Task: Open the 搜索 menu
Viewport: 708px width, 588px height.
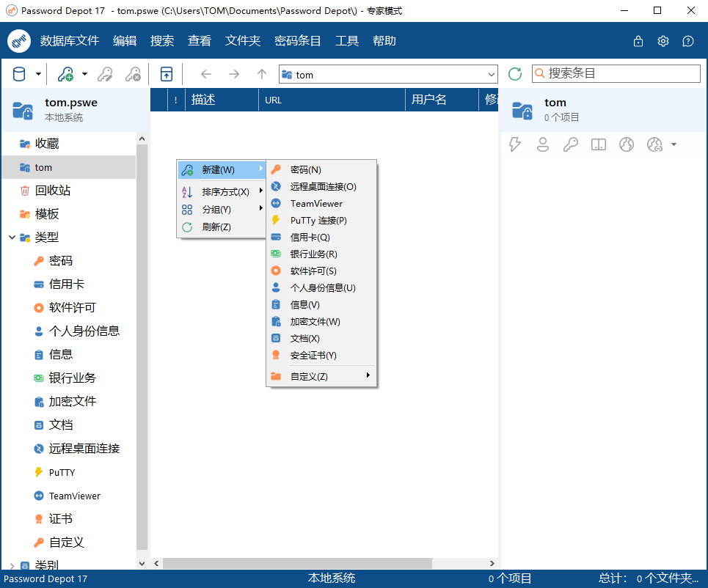Action: point(162,41)
